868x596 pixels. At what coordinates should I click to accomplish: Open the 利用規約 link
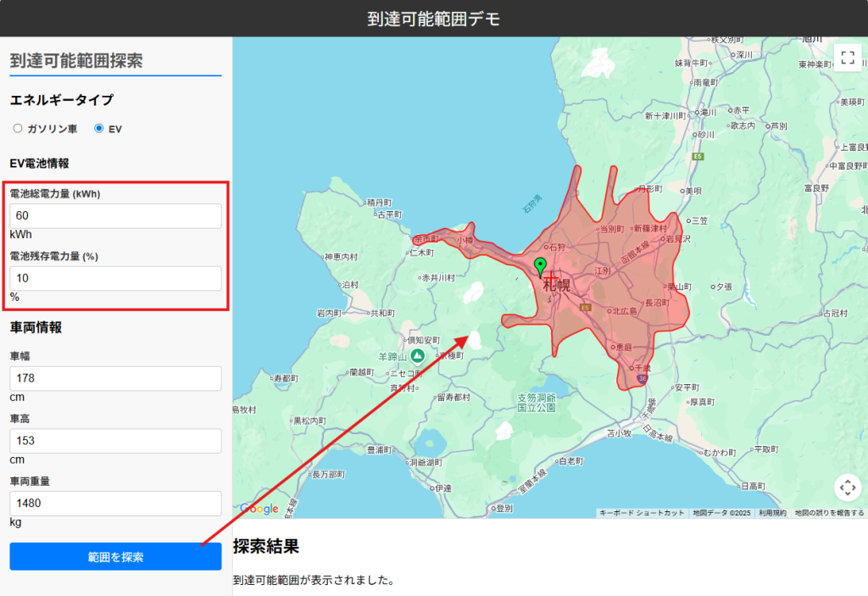coord(772,513)
